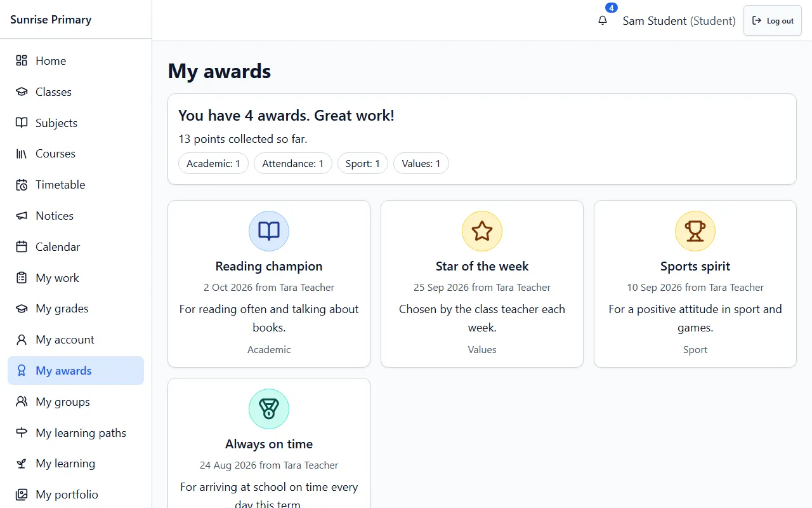Click the Subjects open book icon
Image resolution: width=812 pixels, height=508 pixels.
click(22, 123)
